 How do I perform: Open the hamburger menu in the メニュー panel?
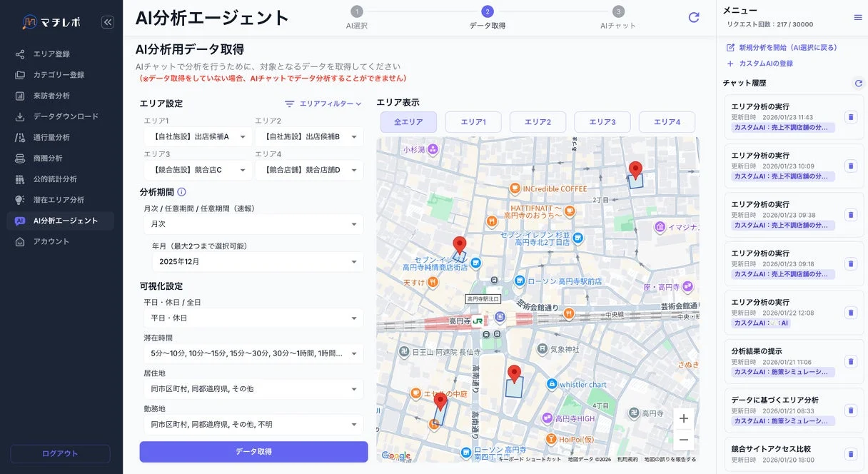click(x=859, y=16)
